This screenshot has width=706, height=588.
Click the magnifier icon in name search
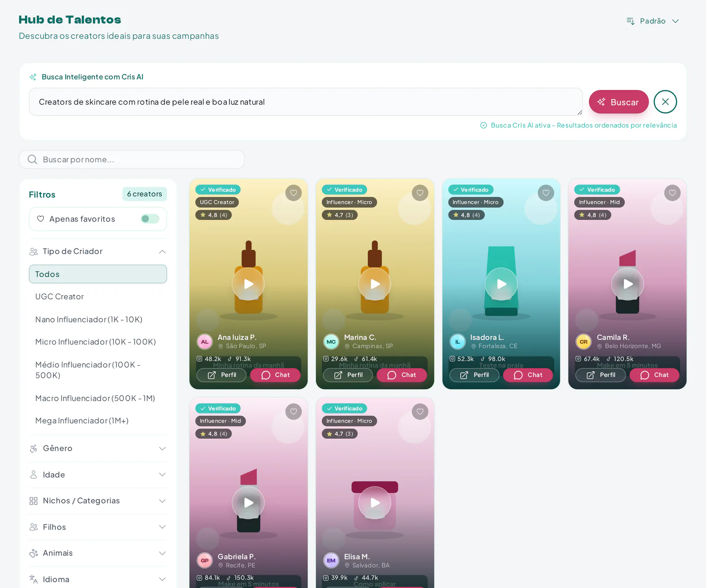pyautogui.click(x=32, y=159)
